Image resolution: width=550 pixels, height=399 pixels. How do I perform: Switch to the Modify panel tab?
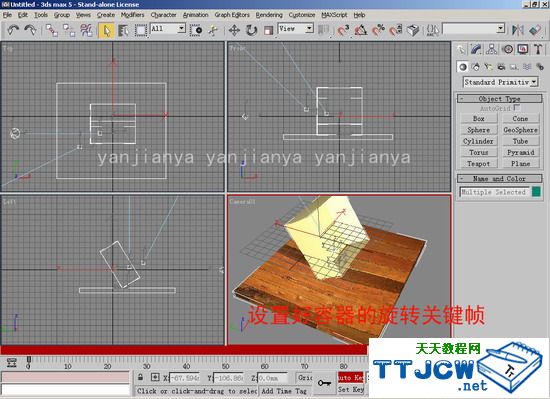click(x=476, y=49)
